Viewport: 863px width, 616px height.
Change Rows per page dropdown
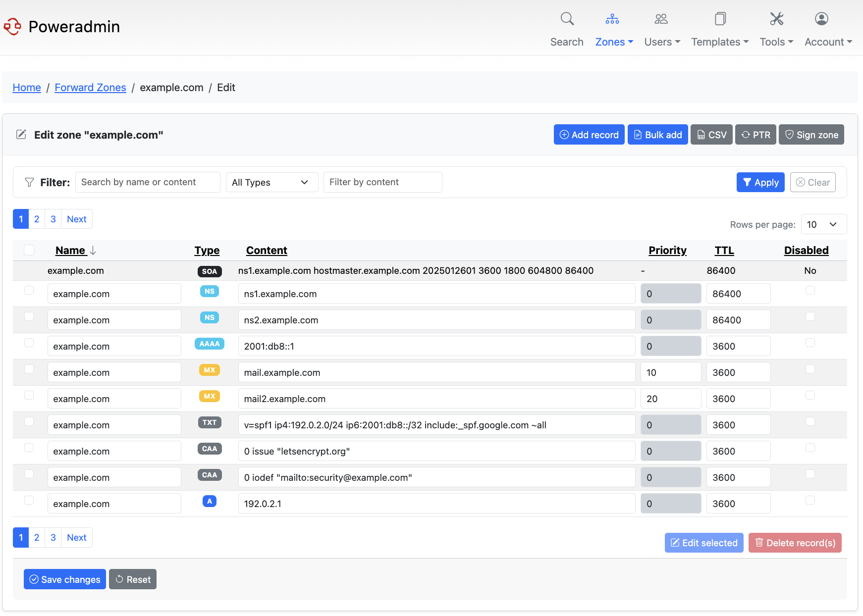pyautogui.click(x=823, y=224)
